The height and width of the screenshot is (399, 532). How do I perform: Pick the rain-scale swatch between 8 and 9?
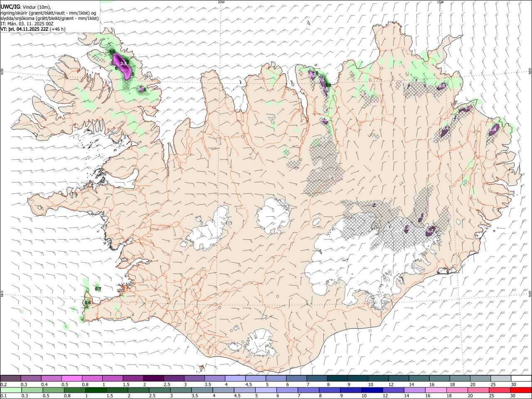329,390
